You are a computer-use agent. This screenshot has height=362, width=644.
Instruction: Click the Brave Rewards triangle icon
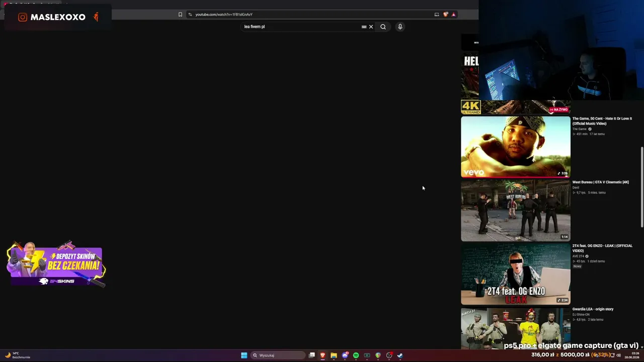click(x=453, y=14)
